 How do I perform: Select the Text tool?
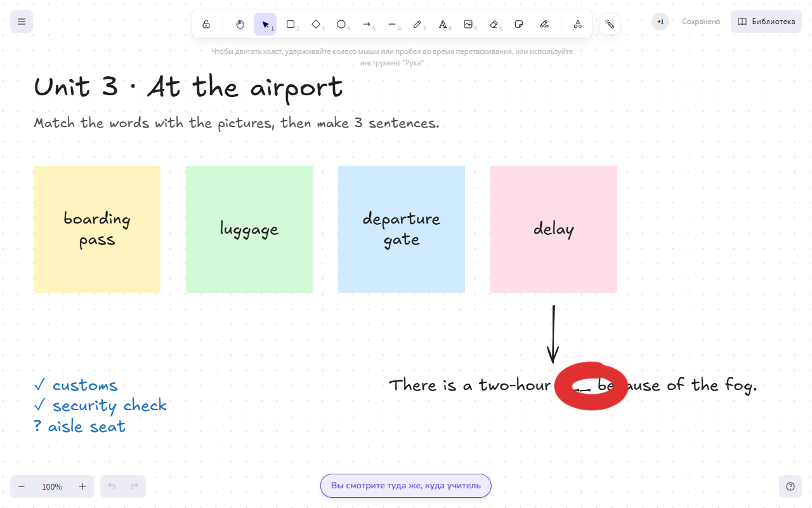point(443,24)
